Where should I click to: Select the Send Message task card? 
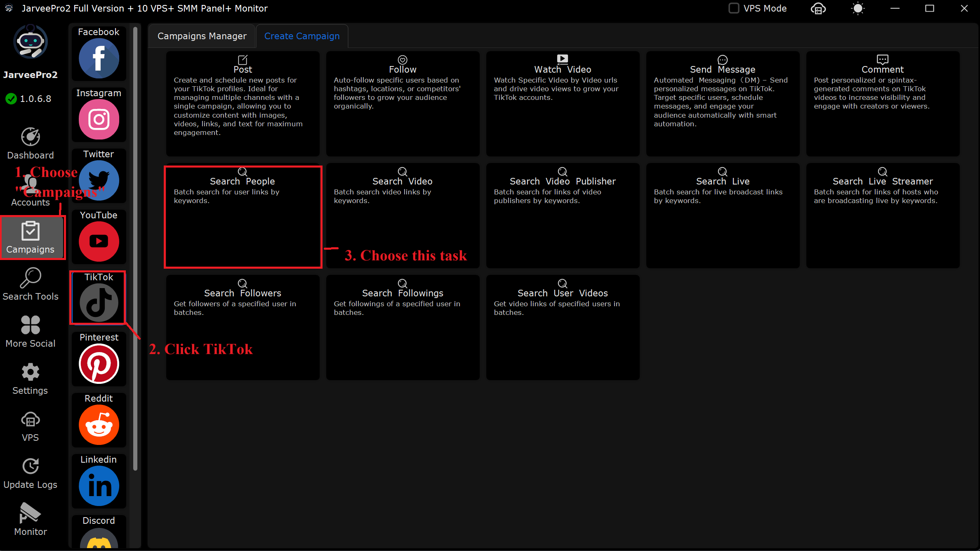(723, 104)
